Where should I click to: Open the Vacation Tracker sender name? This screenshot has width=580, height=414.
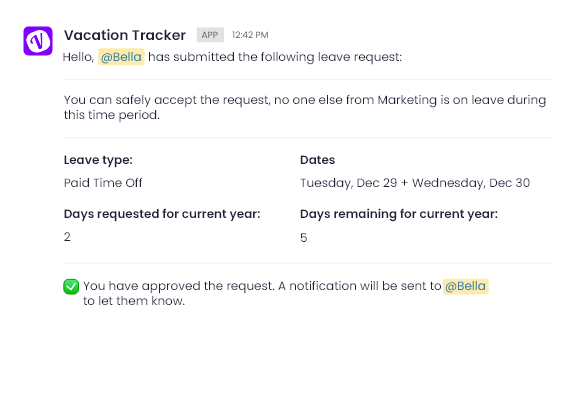(125, 35)
